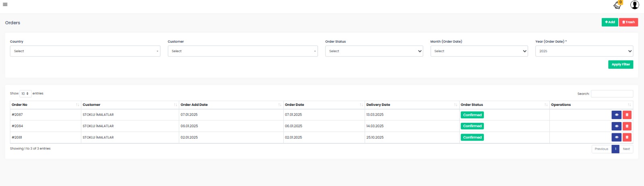This screenshot has height=186, width=644.
Task: Click the green Add button
Action: [x=610, y=22]
